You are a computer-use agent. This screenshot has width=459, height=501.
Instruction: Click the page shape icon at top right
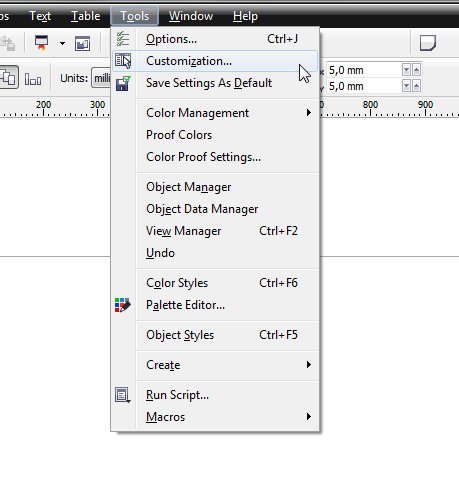click(x=428, y=43)
